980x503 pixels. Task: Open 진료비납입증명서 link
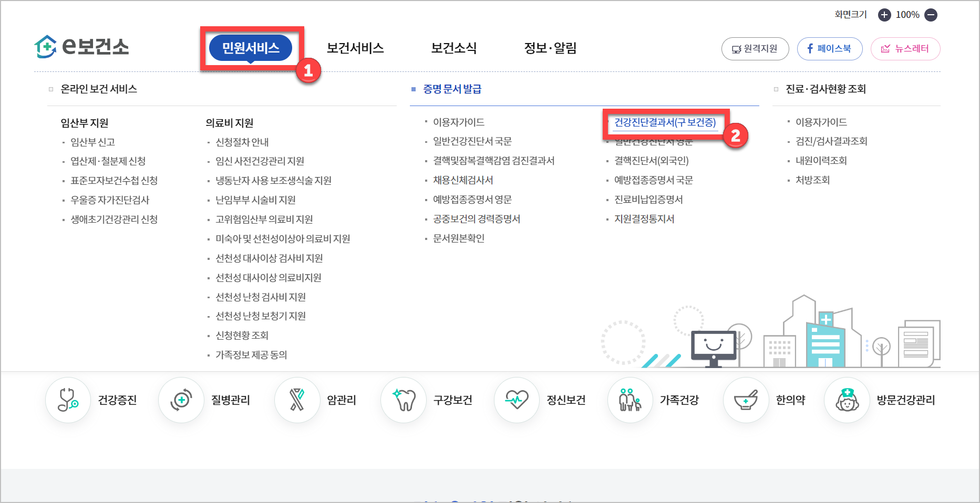(x=648, y=200)
